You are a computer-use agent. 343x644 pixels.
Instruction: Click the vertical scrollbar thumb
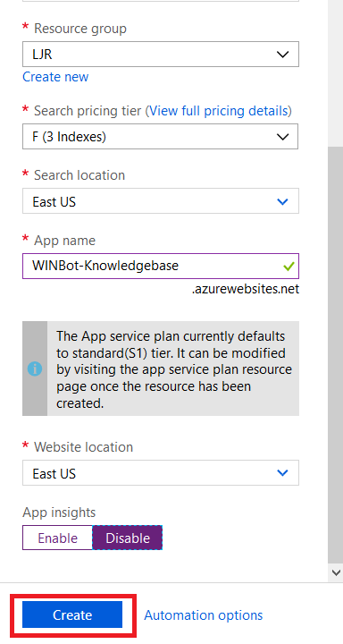pyautogui.click(x=336, y=355)
